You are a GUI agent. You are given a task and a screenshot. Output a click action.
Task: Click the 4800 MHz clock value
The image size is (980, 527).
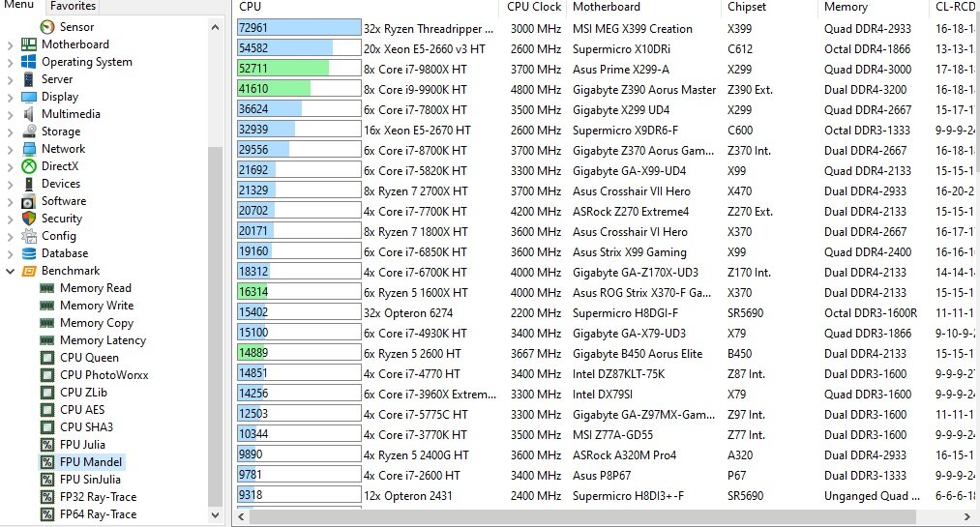536,89
